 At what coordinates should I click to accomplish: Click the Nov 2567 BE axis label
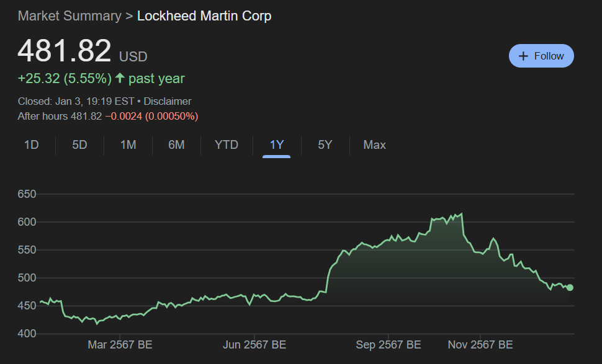[x=480, y=345]
